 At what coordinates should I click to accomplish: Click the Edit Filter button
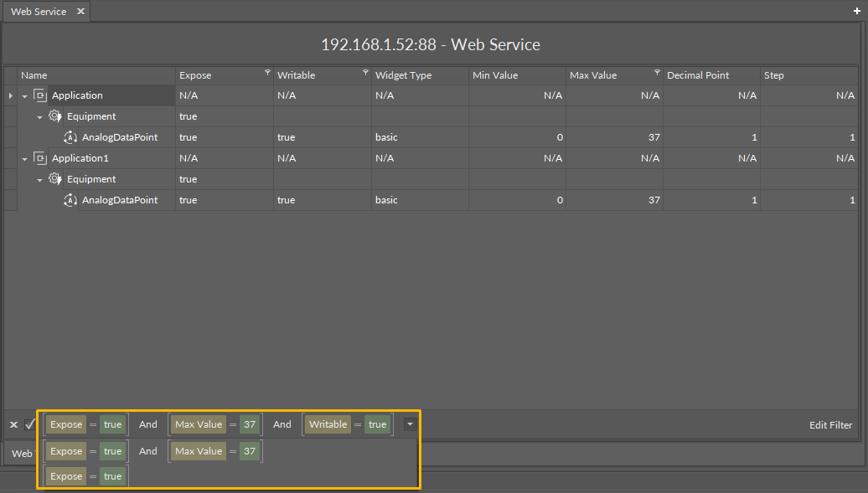[x=830, y=425]
